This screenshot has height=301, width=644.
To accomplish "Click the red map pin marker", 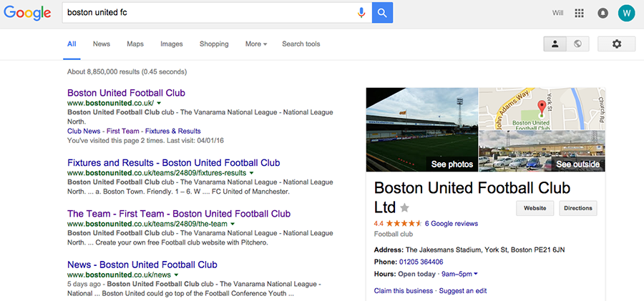I will (x=542, y=108).
